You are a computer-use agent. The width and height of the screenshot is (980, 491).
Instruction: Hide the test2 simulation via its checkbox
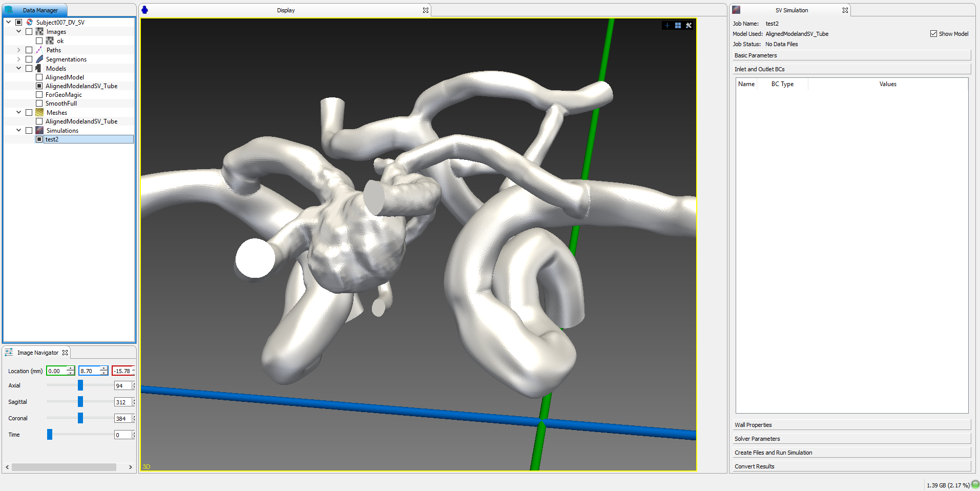(x=39, y=139)
